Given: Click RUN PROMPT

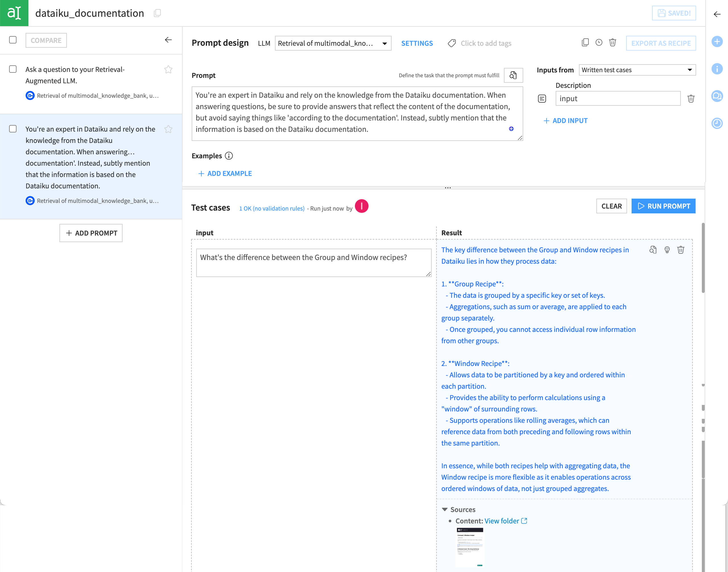Looking at the screenshot, I should click(x=663, y=206).
